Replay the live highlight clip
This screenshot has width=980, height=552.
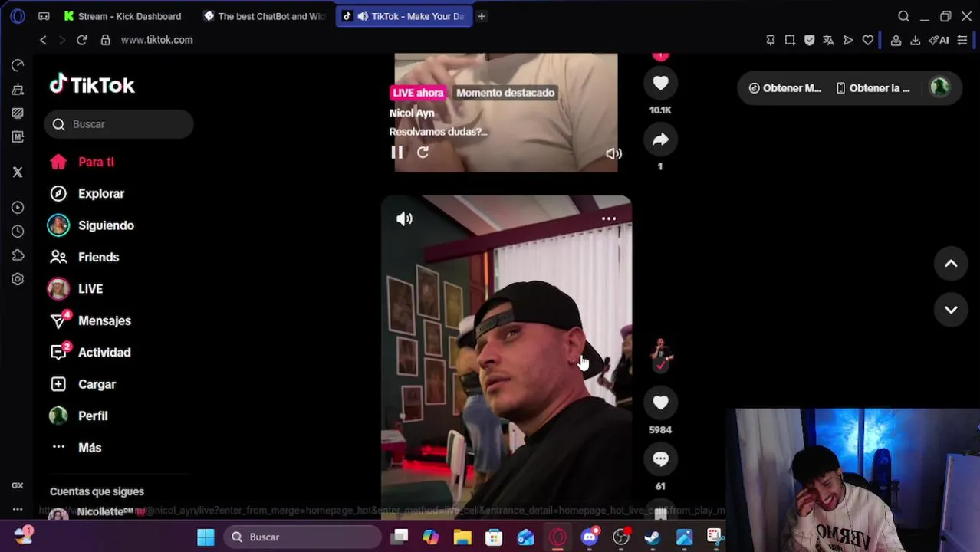click(423, 152)
